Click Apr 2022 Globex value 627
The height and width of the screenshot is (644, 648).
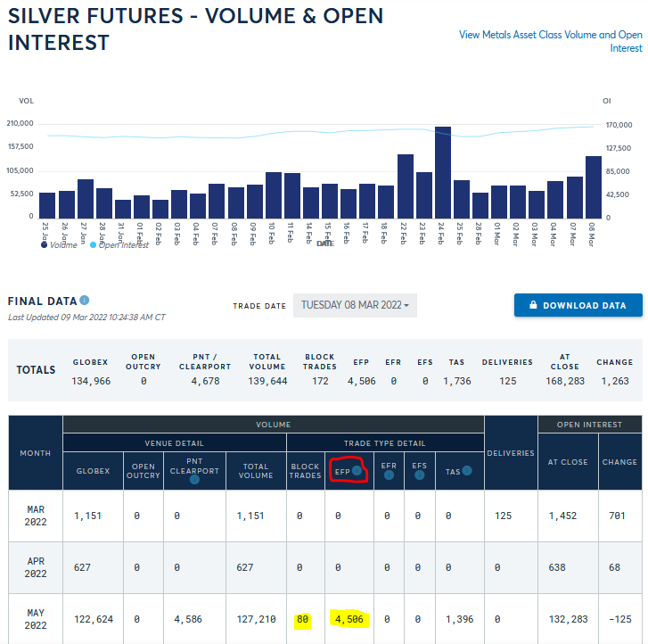pos(82,567)
